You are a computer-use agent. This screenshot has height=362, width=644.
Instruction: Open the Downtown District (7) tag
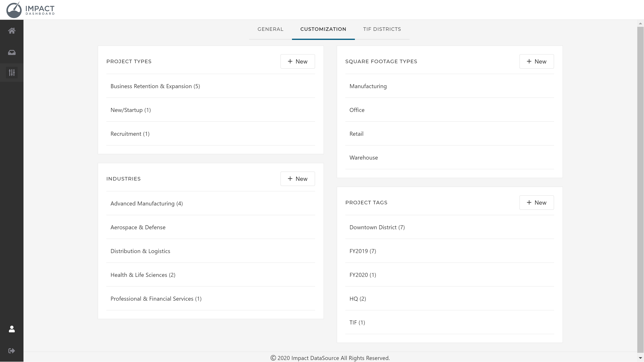449,227
